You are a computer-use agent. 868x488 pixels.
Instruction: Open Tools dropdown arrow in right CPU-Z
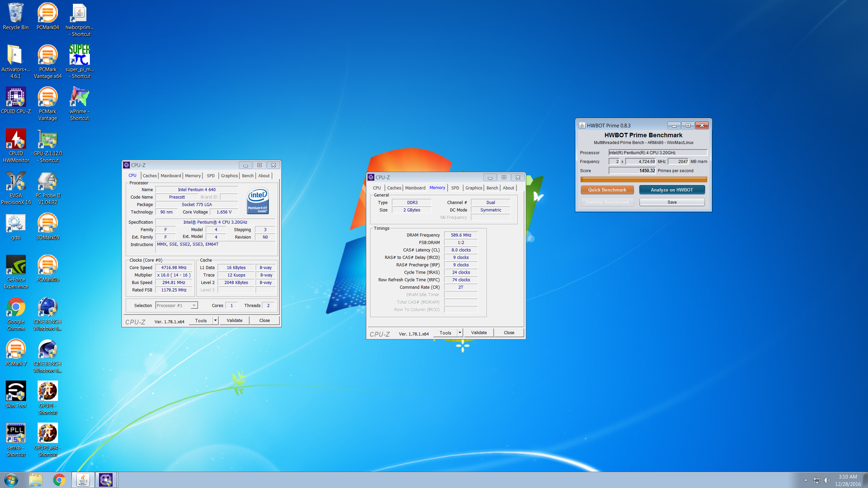pos(460,332)
